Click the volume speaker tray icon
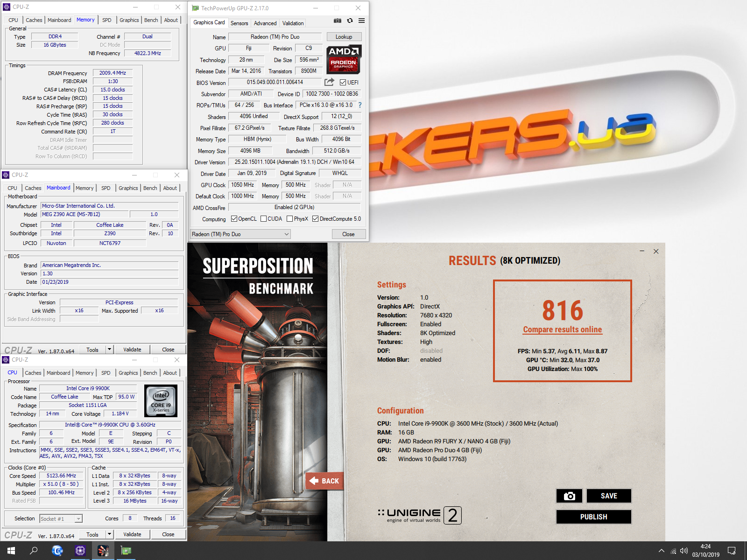 click(684, 551)
